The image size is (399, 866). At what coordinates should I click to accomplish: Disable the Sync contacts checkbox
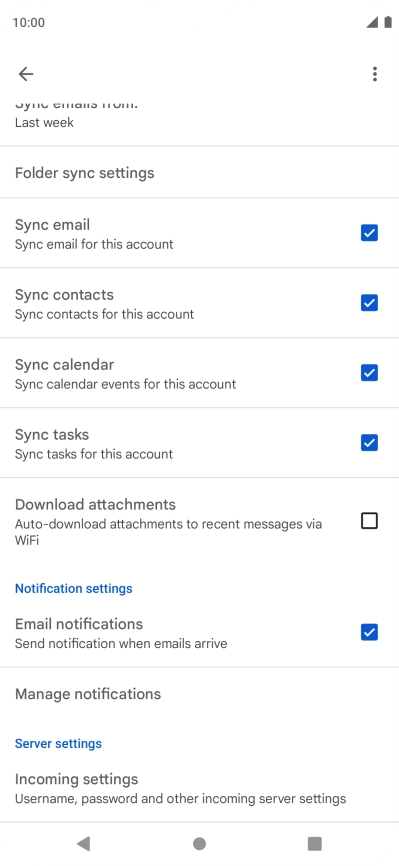click(x=369, y=303)
